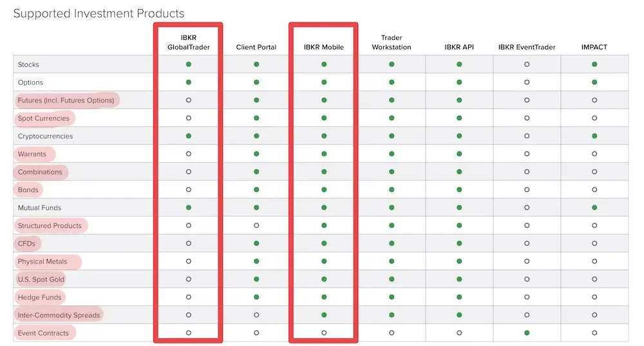Screen dimensions: 644x346
Task: Click the green dot for Bonds under IBKR API
Action: tap(459, 190)
